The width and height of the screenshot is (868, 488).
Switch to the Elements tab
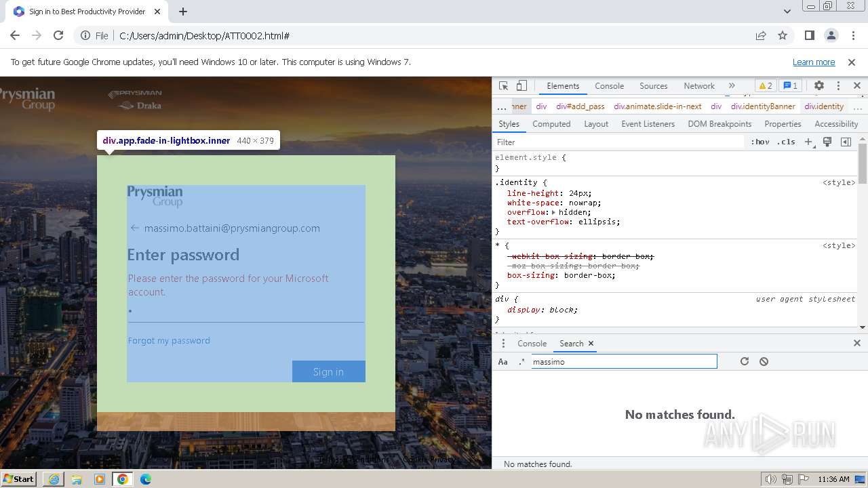click(563, 86)
